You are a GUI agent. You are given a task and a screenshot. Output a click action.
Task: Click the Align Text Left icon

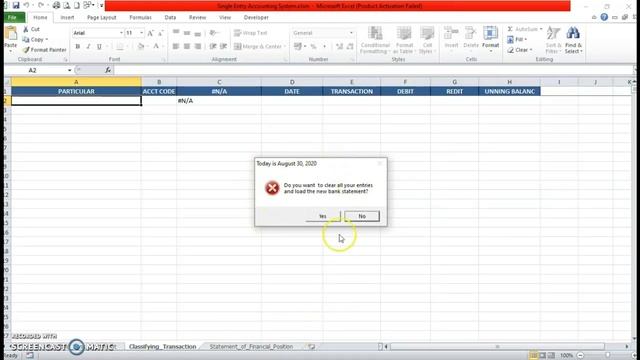[x=176, y=47]
